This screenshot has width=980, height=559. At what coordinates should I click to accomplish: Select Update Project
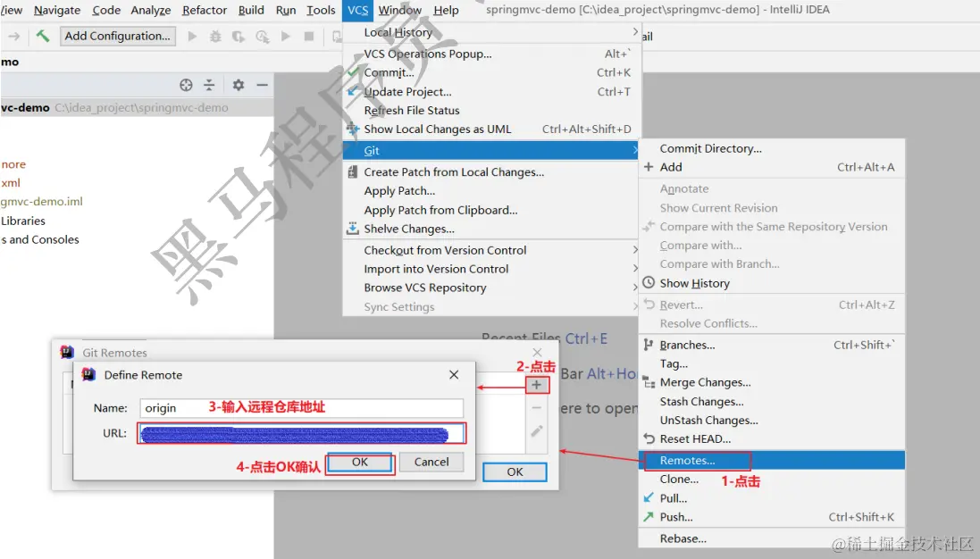click(491, 92)
